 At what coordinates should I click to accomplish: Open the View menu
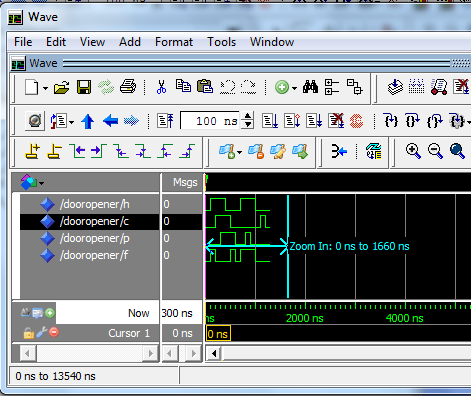(92, 42)
